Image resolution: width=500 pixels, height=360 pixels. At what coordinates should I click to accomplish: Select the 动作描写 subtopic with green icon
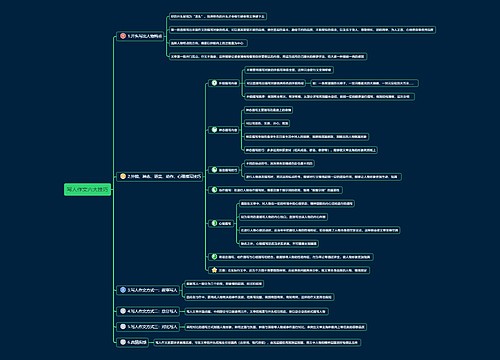pos(275,190)
